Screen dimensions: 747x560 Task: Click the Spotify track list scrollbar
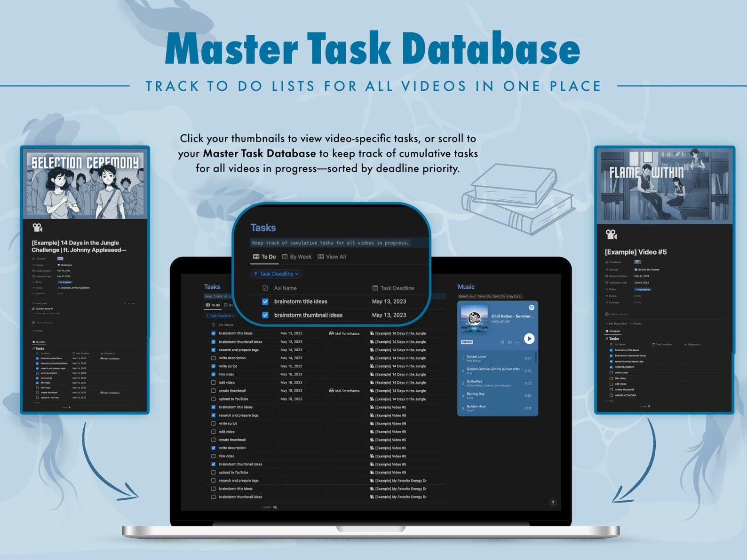(x=535, y=357)
